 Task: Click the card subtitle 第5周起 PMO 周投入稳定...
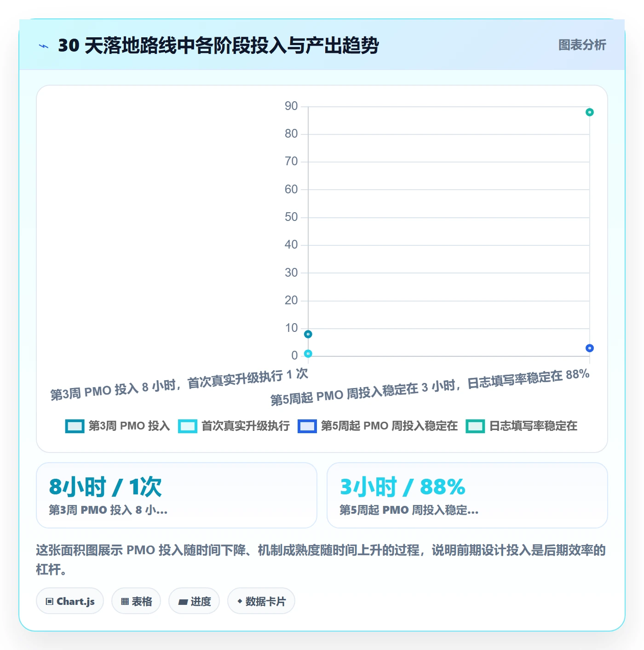409,510
